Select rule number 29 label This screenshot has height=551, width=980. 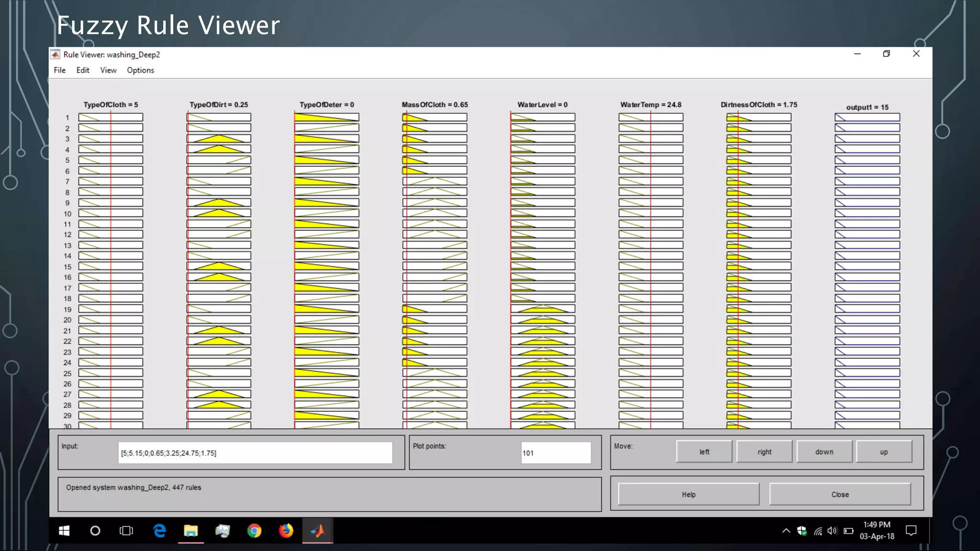[x=67, y=416]
